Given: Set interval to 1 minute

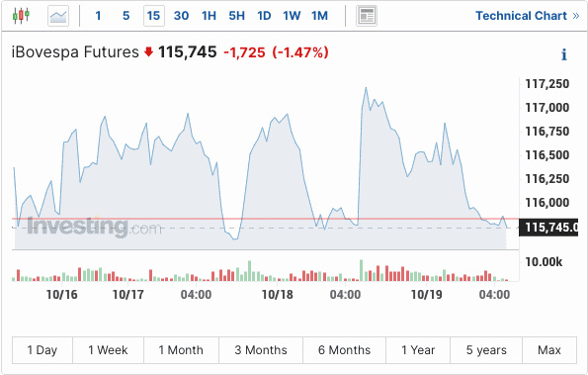Looking at the screenshot, I should (x=98, y=16).
